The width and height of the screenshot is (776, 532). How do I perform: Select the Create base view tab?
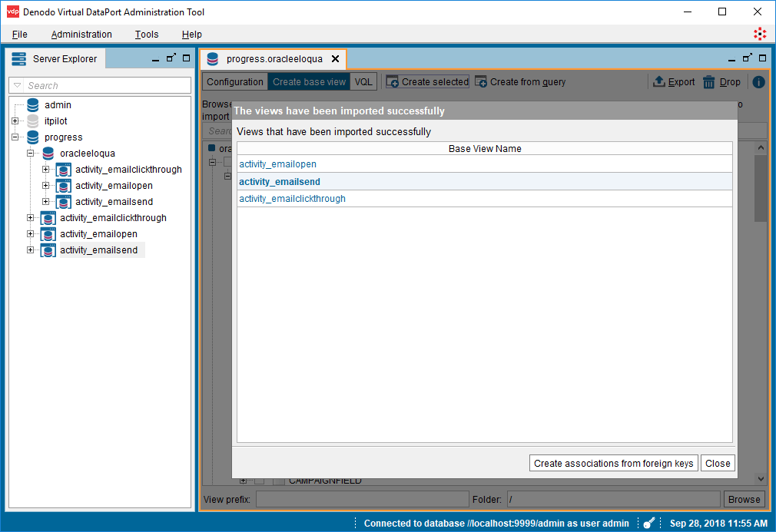310,81
